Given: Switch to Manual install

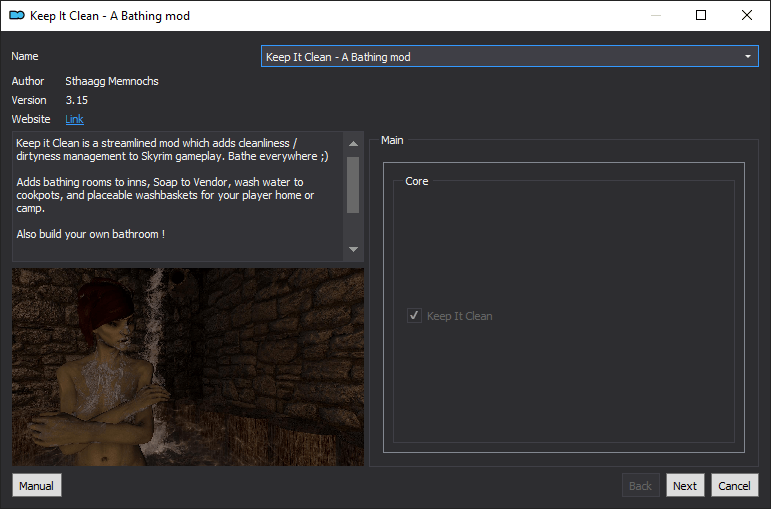Looking at the screenshot, I should click(36, 485).
